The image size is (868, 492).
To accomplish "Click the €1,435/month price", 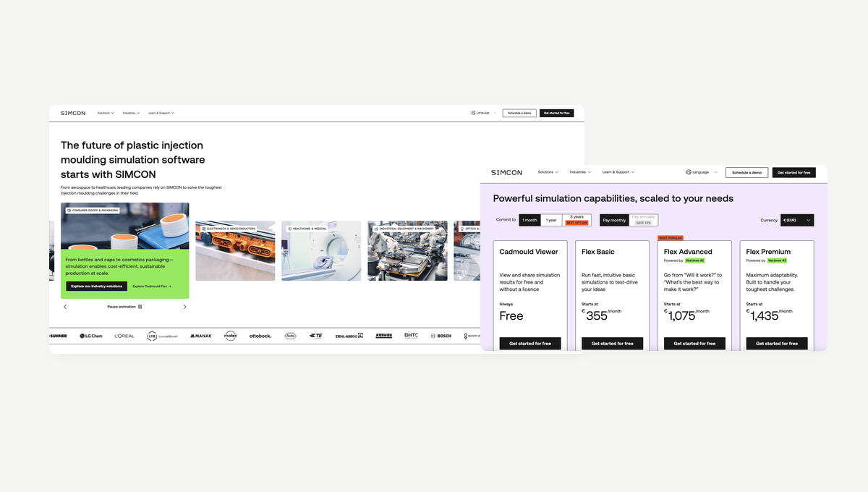I will pyautogui.click(x=770, y=315).
